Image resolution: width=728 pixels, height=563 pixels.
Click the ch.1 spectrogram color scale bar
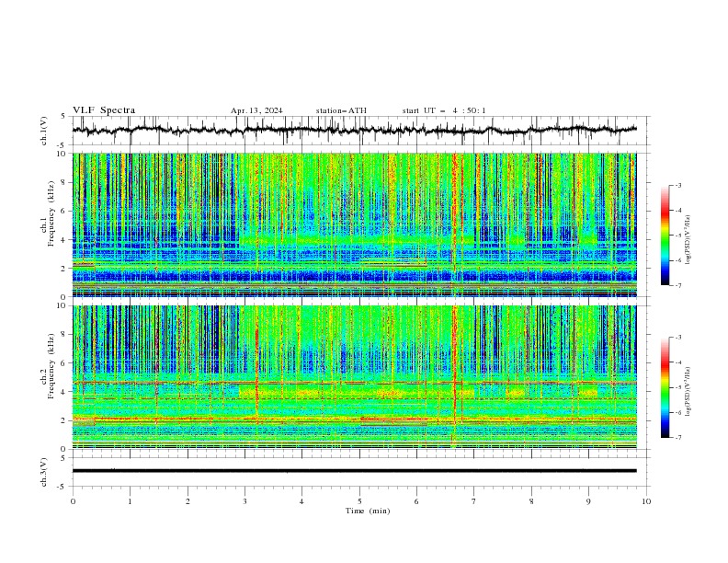pyautogui.click(x=665, y=236)
